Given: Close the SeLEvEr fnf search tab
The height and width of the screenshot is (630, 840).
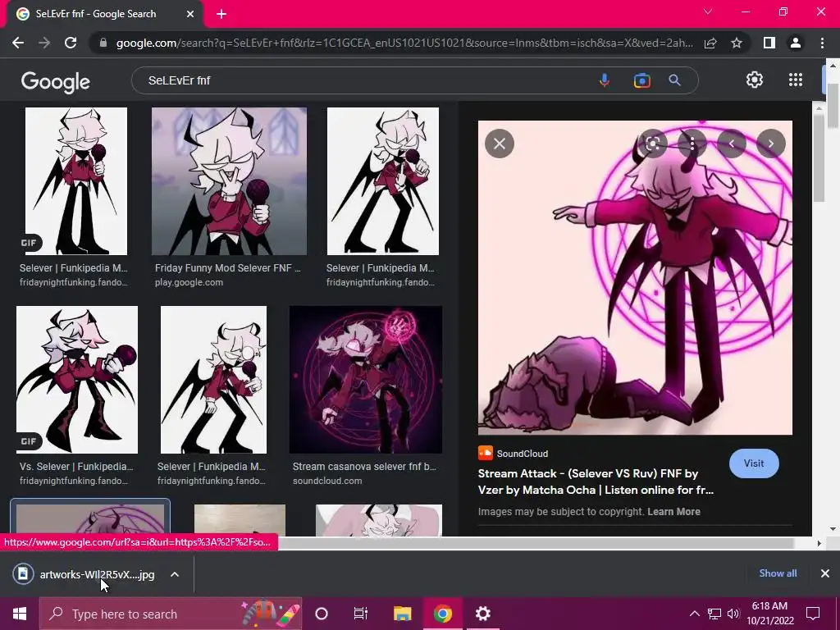Looking at the screenshot, I should pos(190,14).
